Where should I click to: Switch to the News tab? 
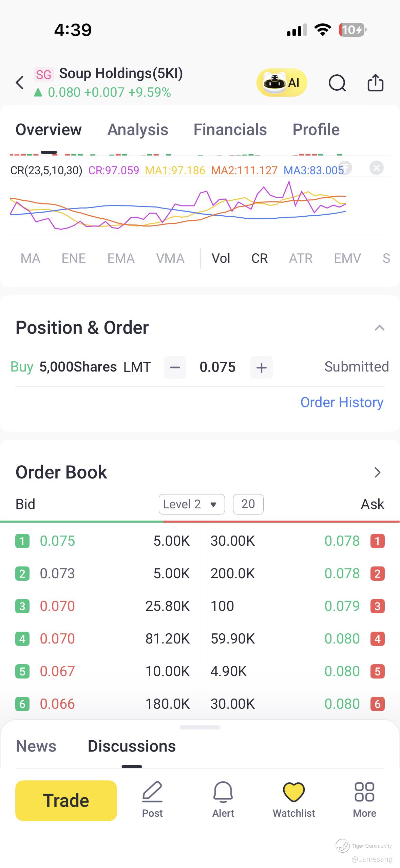36,746
